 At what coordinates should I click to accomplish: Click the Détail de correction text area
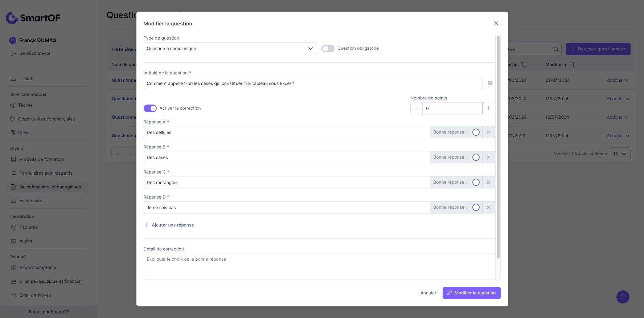(319, 266)
